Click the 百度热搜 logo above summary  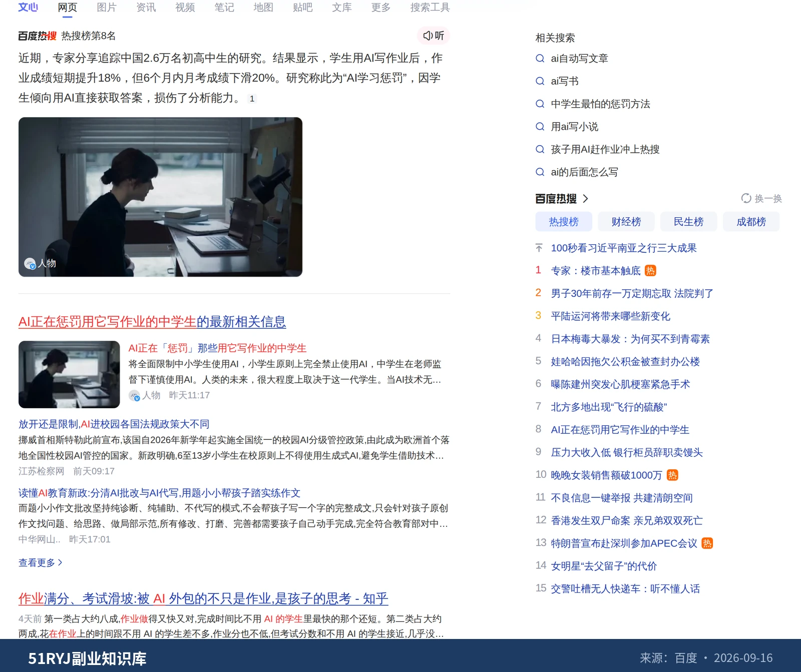(37, 36)
